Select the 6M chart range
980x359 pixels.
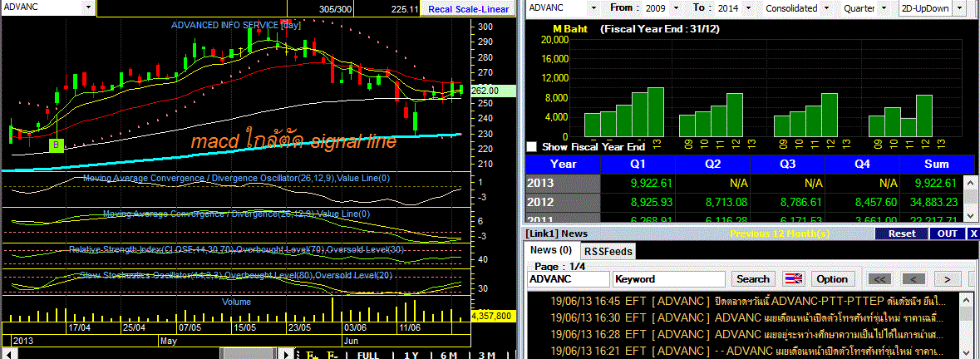point(449,355)
